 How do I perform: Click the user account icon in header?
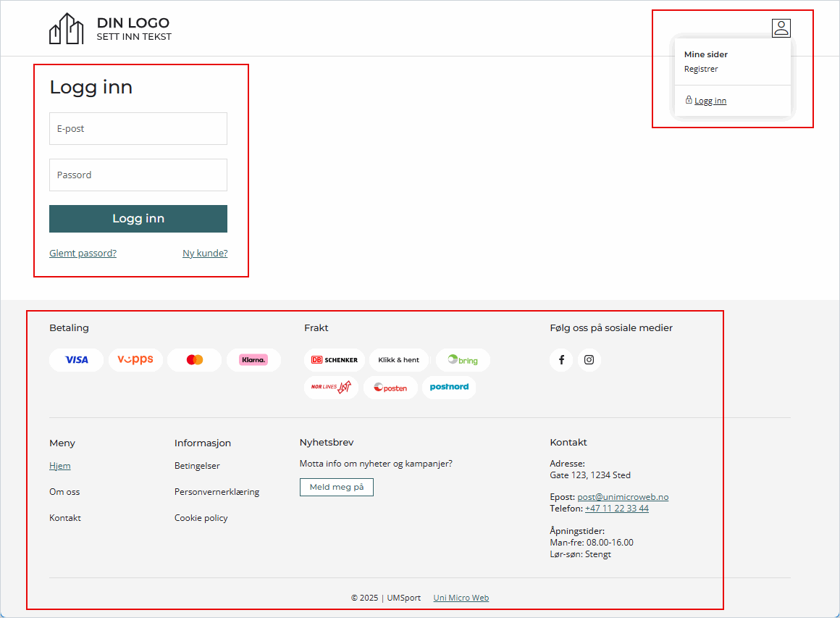coord(781,28)
